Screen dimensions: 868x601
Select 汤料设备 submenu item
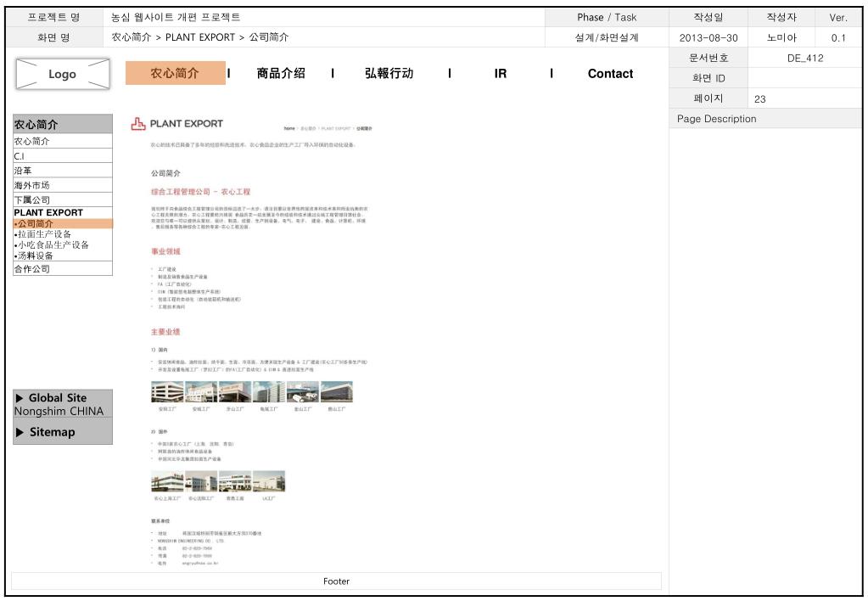(34, 256)
